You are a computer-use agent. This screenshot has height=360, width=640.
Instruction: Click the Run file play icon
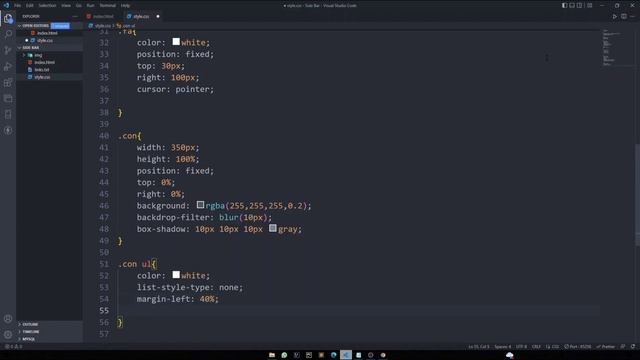[x=615, y=16]
